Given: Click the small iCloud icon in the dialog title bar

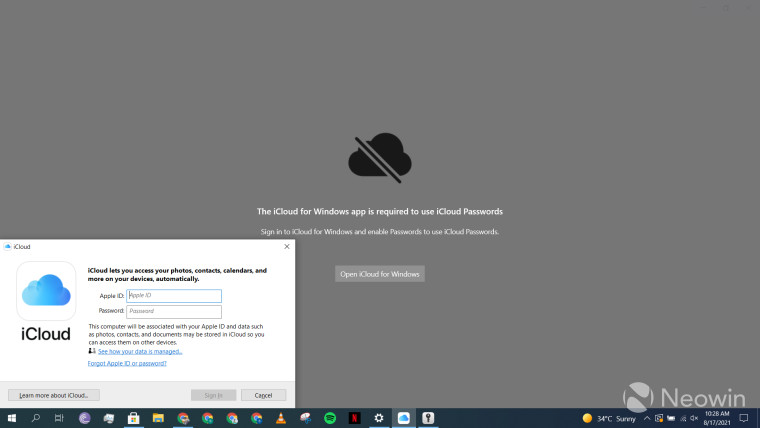Looking at the screenshot, I should coord(7,247).
